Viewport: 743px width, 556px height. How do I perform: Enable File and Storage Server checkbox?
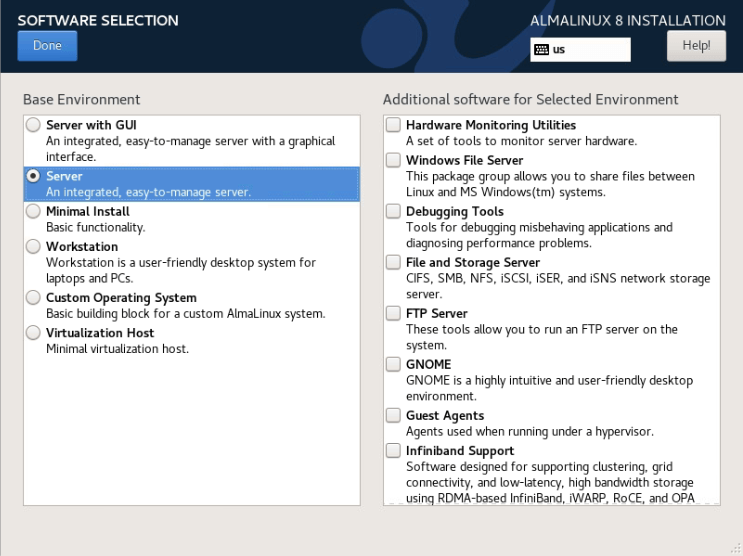tap(393, 262)
